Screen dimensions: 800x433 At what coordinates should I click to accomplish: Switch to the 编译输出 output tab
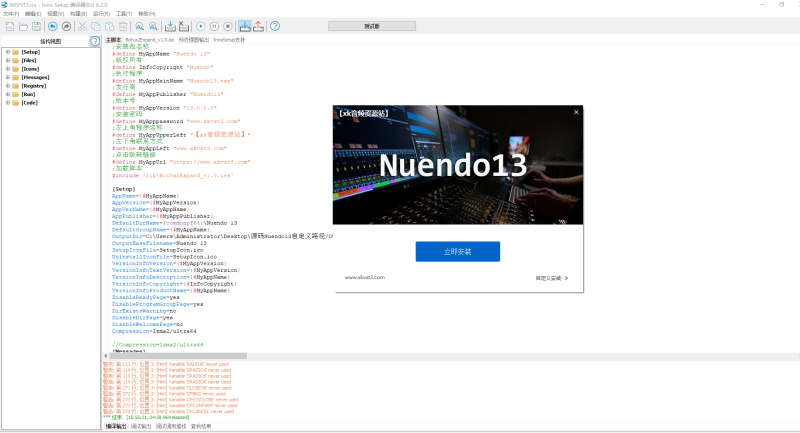click(x=116, y=426)
